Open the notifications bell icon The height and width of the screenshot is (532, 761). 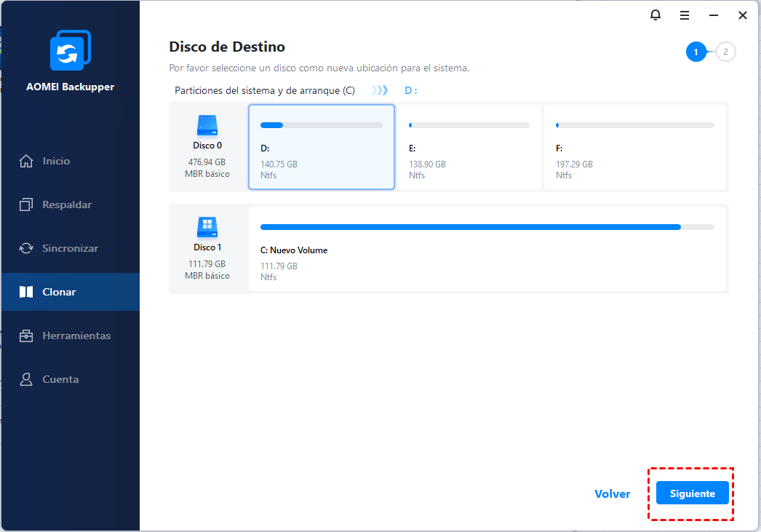pos(656,15)
